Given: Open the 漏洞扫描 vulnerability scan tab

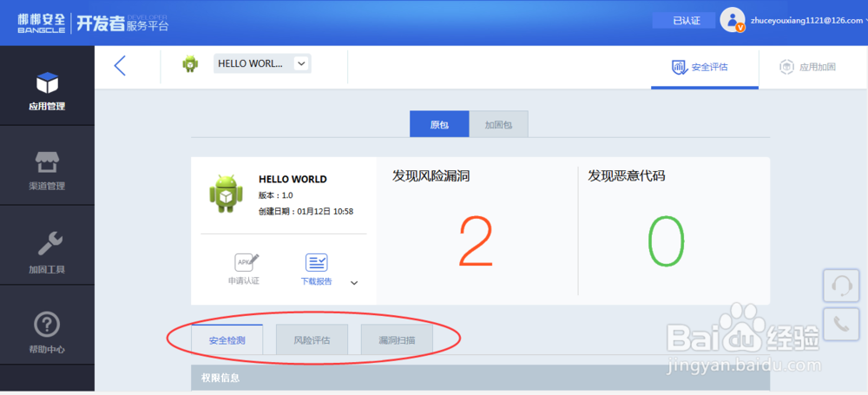Looking at the screenshot, I should [397, 339].
